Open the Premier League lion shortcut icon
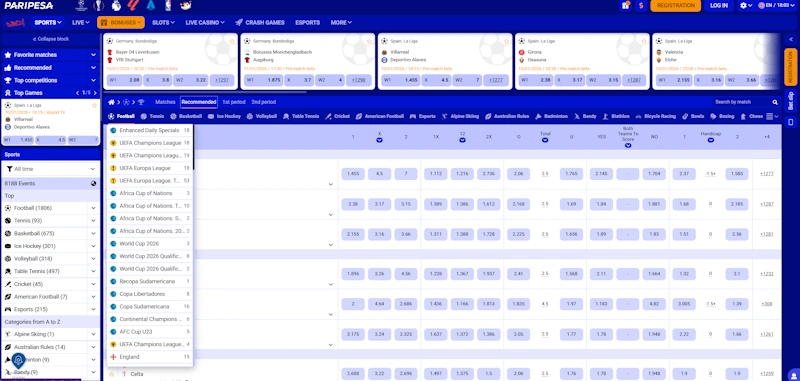The width and height of the screenshot is (800, 381). point(116,6)
